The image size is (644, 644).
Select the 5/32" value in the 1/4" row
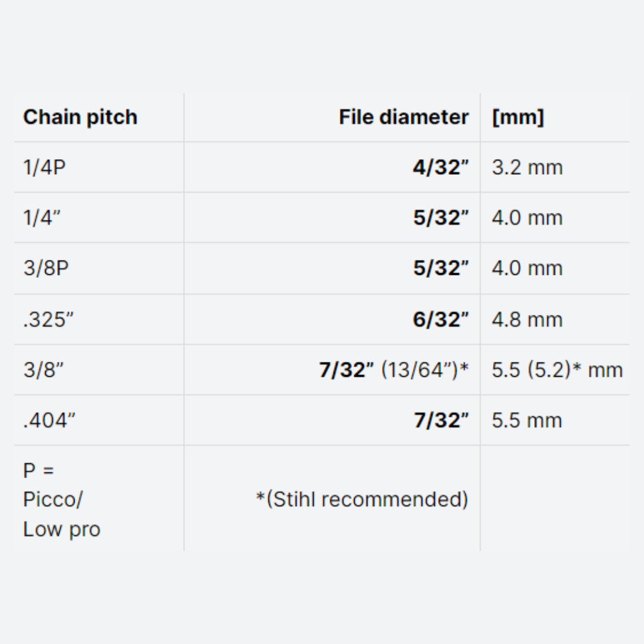pos(440,218)
